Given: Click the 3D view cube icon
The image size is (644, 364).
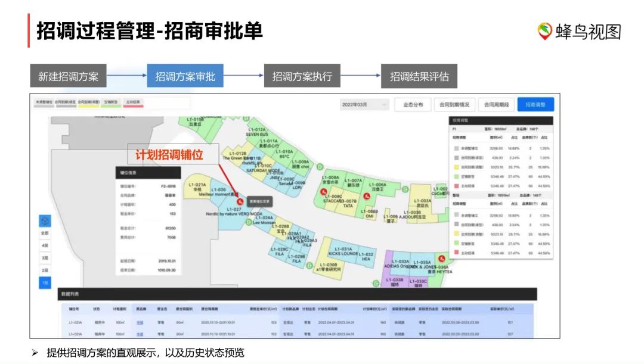Looking at the screenshot, I should point(45,220).
